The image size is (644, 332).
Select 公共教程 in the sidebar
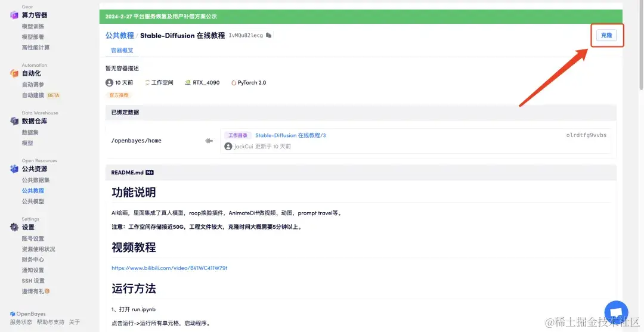coord(33,190)
